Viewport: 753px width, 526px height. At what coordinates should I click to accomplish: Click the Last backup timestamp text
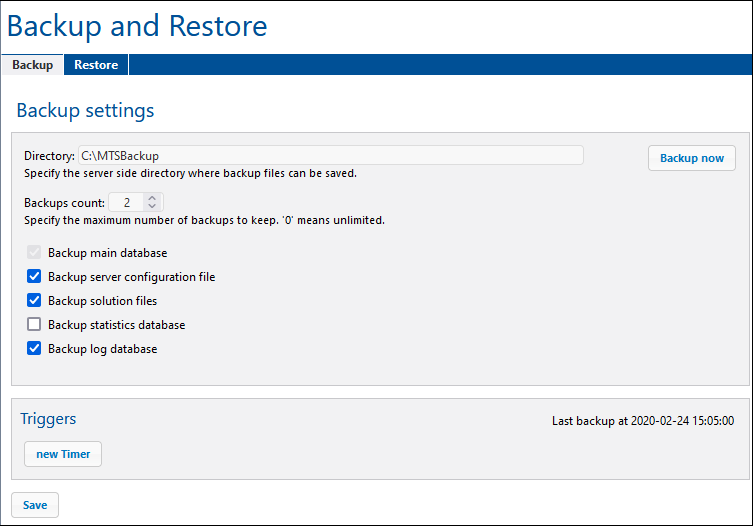pos(643,421)
